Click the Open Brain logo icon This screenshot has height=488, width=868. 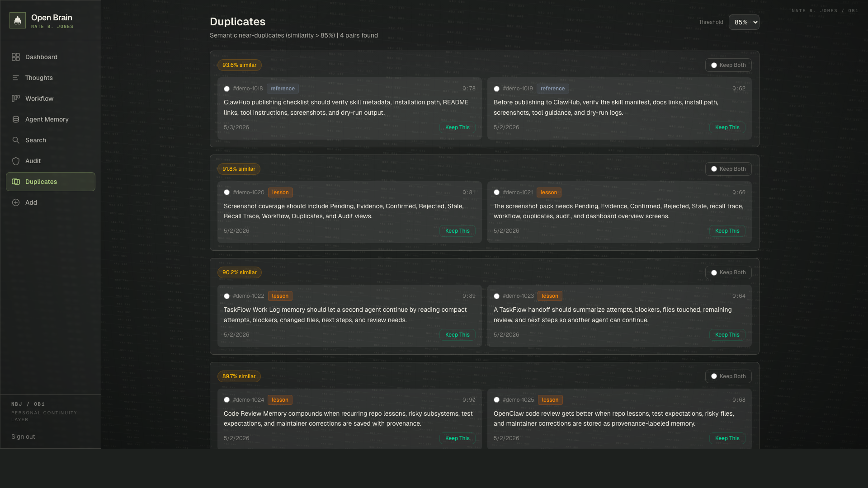click(18, 20)
